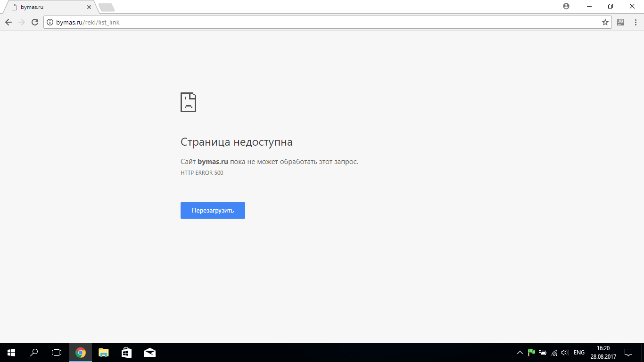
Task: Open the JB extension icon
Action: click(620, 22)
